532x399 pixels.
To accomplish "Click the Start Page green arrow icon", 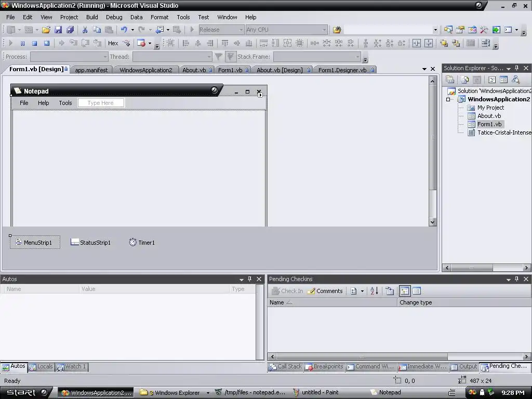I will [x=496, y=30].
